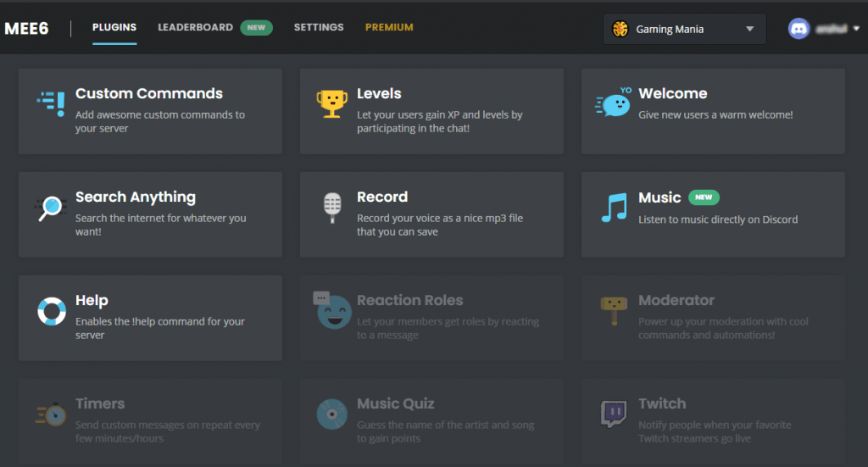This screenshot has width=868, height=467.
Task: Open the Gaming Mania server dropdown arrow
Action: click(x=749, y=29)
